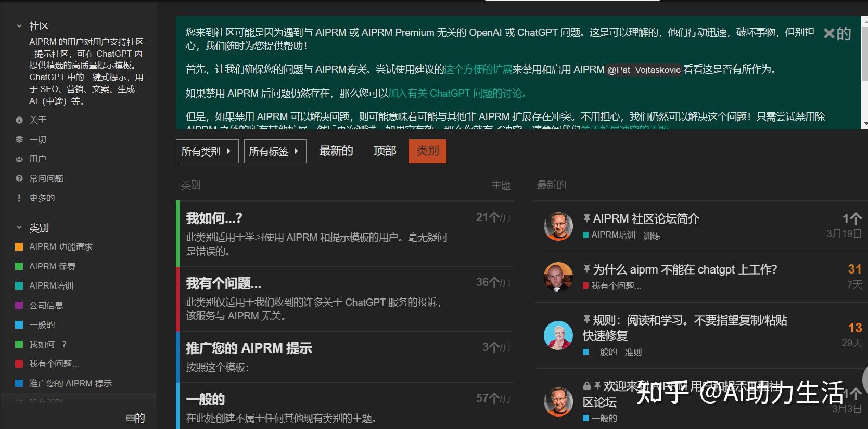This screenshot has width=868, height=429.
Task: Click the avatar beside 规则：阅读和学习 topic
Action: (x=558, y=335)
